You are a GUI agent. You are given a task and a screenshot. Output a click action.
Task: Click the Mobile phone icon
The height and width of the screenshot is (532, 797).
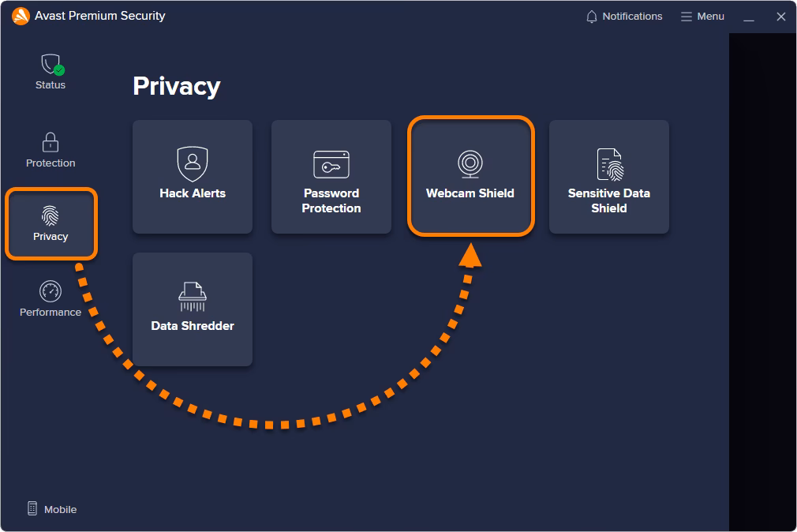click(32, 509)
